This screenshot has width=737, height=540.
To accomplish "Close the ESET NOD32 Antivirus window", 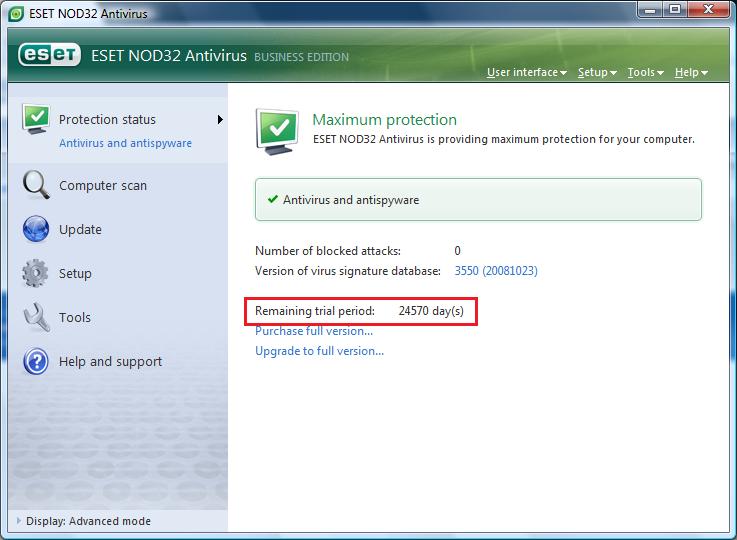I will coord(709,9).
